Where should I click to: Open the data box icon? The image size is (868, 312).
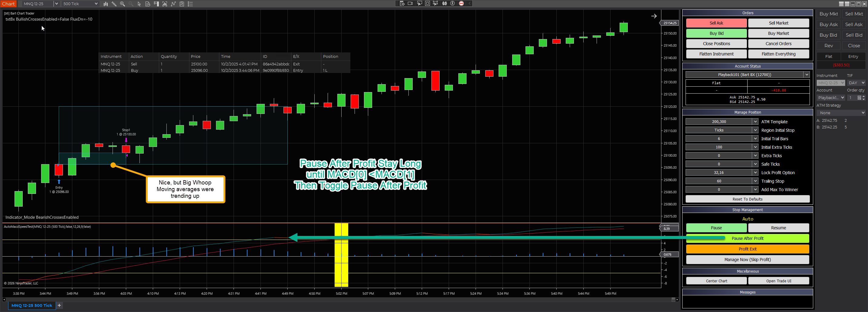tap(148, 4)
